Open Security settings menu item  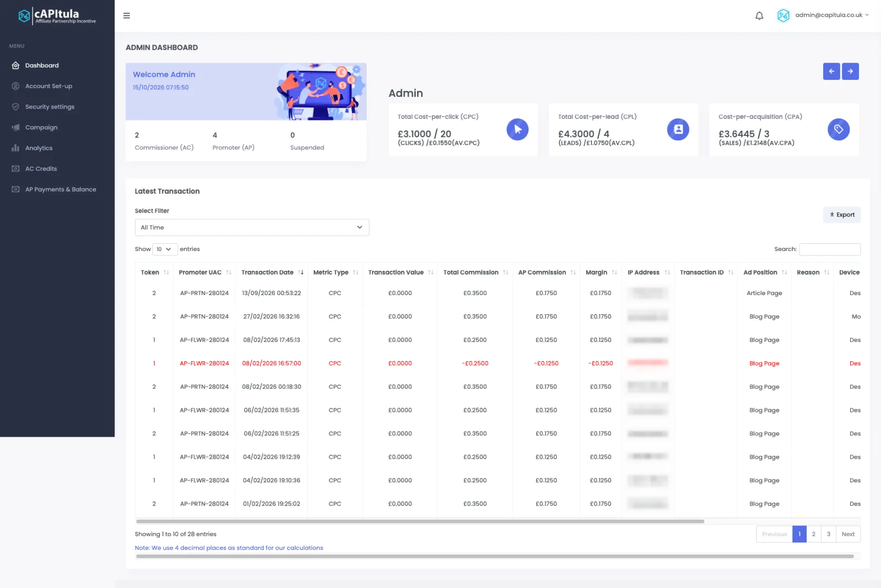[x=50, y=107]
